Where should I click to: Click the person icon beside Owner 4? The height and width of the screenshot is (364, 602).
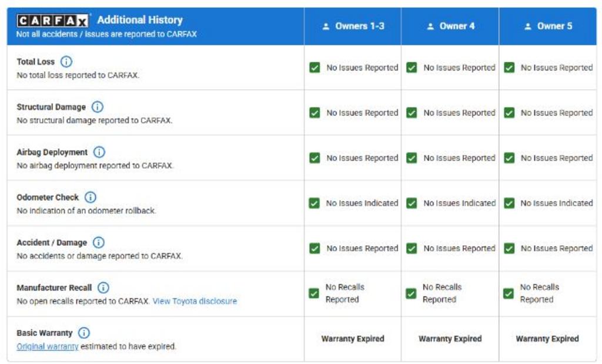pos(430,26)
